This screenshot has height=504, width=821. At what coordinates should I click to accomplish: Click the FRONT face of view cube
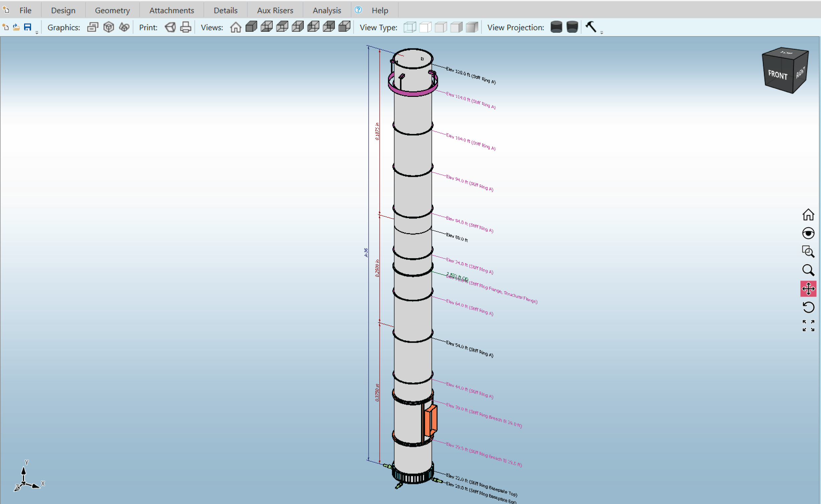click(778, 75)
